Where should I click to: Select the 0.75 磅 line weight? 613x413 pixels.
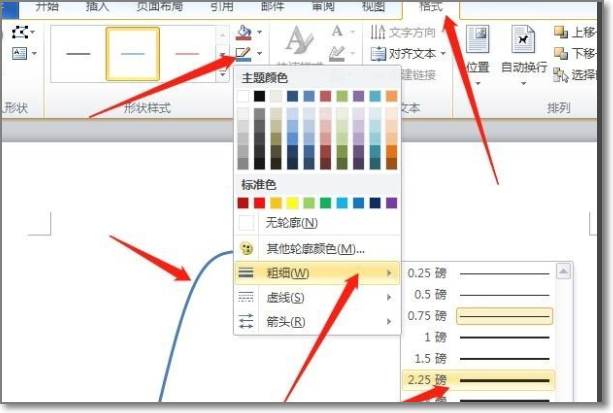point(479,316)
